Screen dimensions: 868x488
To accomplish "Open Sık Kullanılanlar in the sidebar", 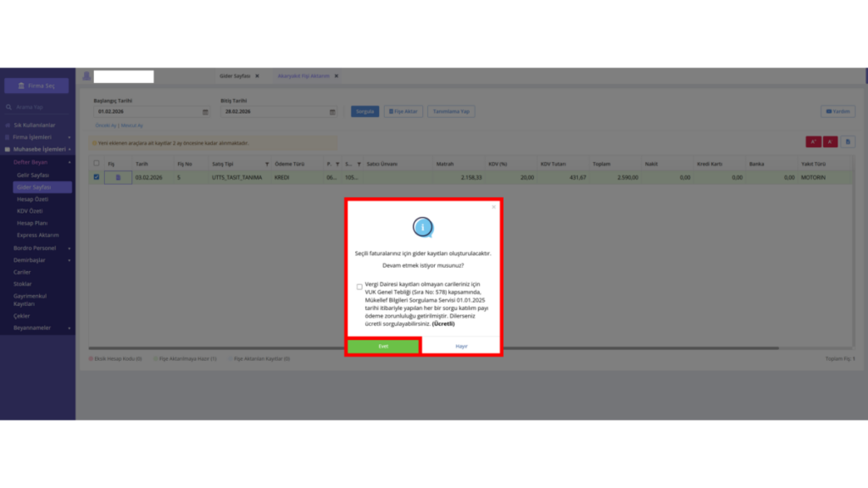I will 34,125.
